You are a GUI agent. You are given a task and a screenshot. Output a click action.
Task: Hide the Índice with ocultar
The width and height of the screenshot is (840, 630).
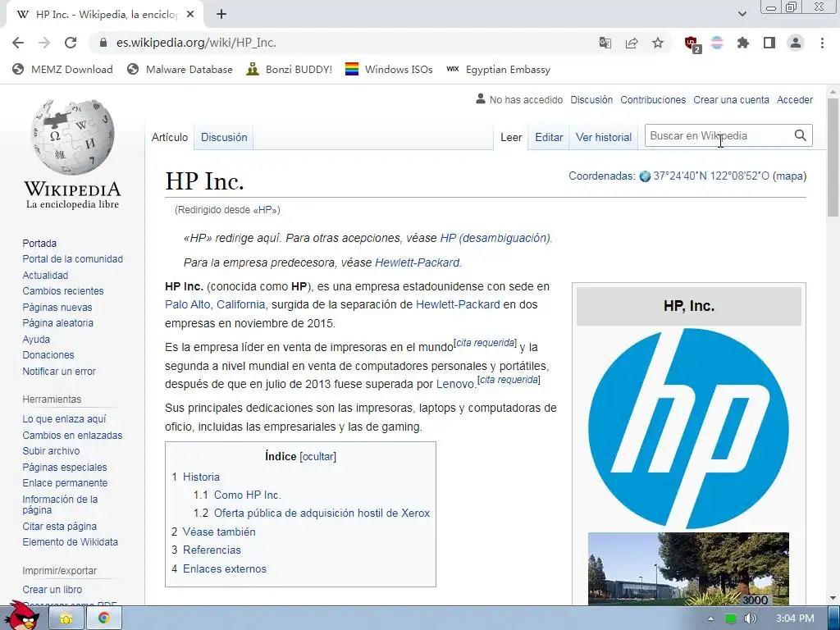tap(318, 456)
